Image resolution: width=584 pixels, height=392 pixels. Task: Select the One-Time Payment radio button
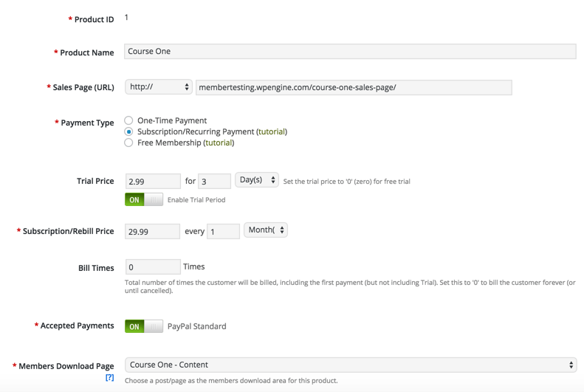(x=128, y=120)
